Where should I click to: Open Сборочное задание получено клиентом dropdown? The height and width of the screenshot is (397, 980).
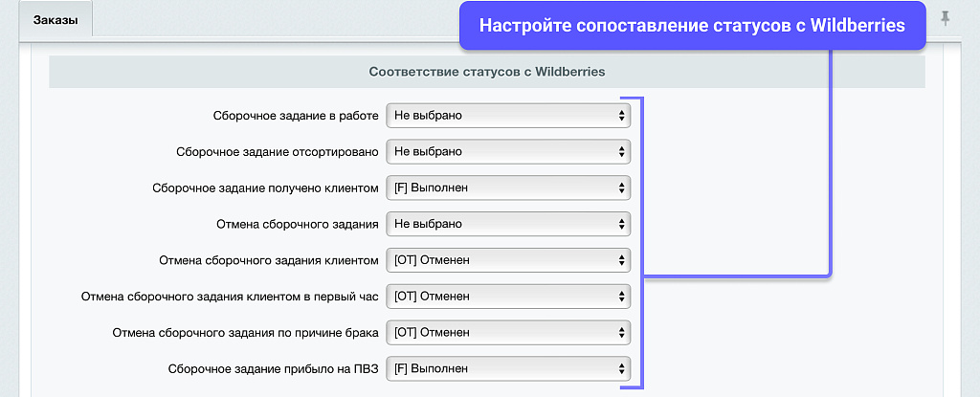[x=508, y=187]
